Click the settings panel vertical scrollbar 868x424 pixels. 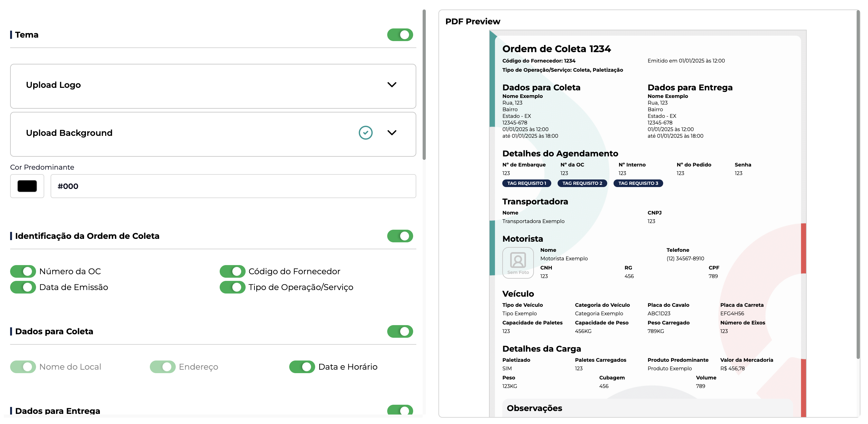[x=424, y=84]
